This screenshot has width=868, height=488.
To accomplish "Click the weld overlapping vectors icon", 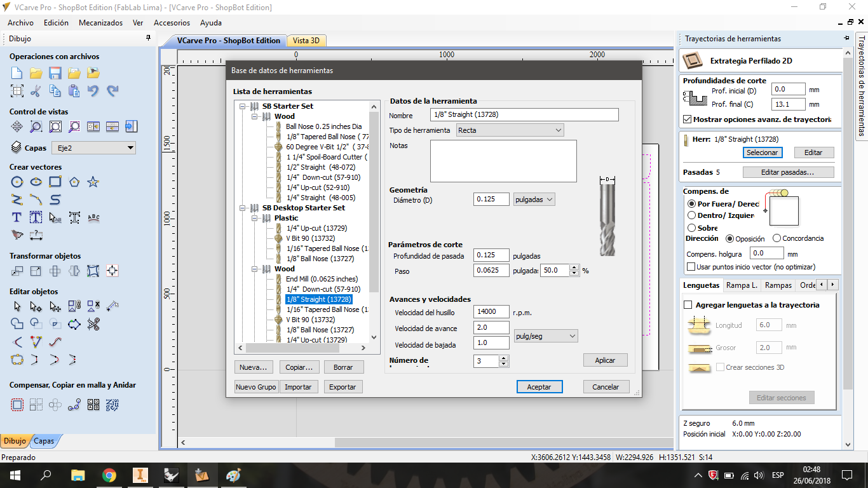I will [x=17, y=324].
